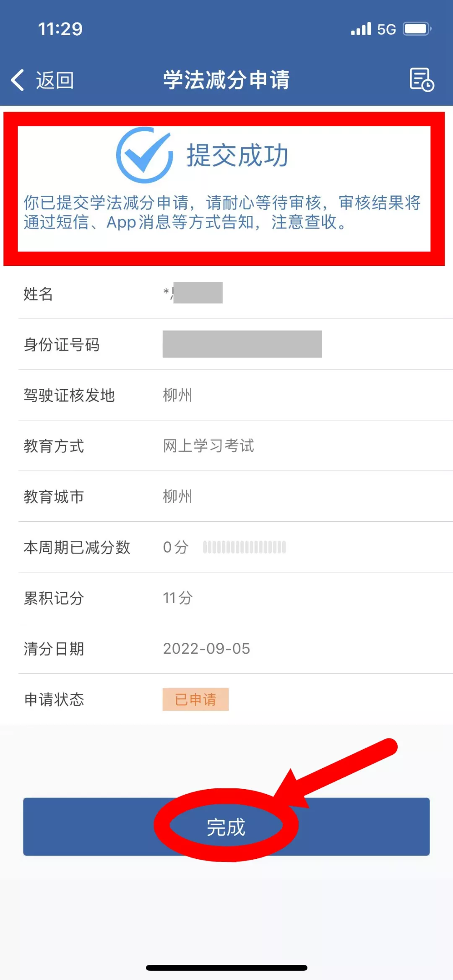Tap the 完成 finish button

click(226, 827)
